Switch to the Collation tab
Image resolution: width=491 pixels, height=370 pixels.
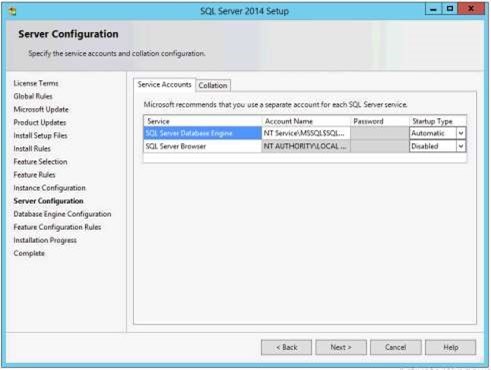click(213, 85)
